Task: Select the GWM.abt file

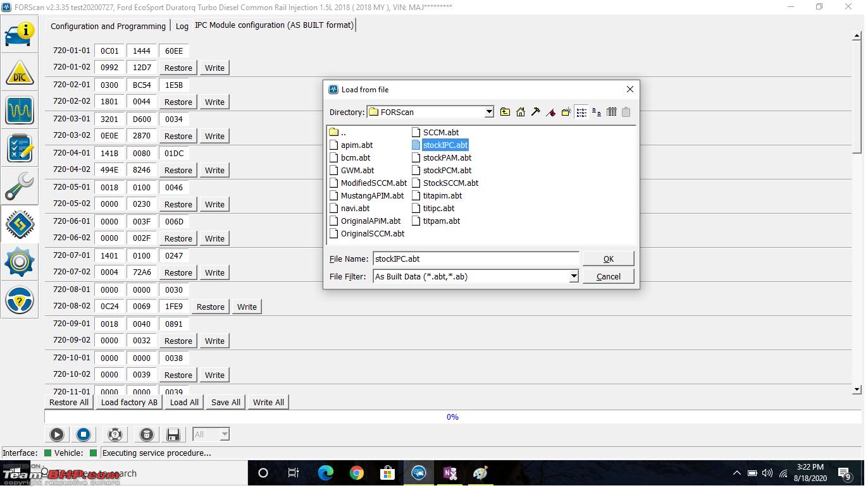Action: (352, 170)
